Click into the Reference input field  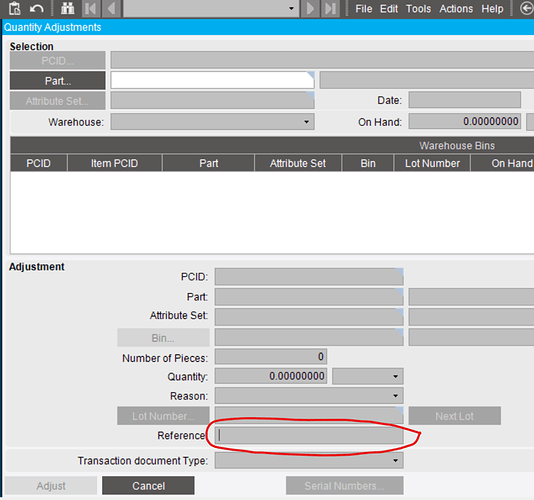pyautogui.click(x=309, y=435)
